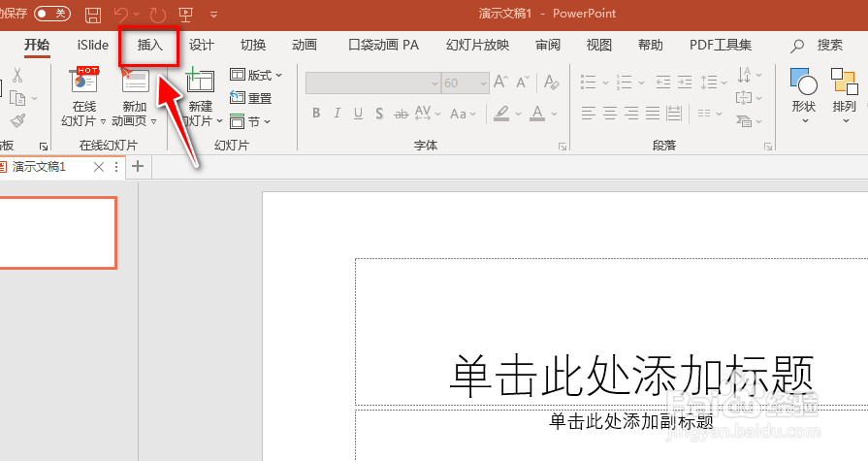Click the Decrease Font Size icon
Viewport: 868px width, 461px height.
523,82
